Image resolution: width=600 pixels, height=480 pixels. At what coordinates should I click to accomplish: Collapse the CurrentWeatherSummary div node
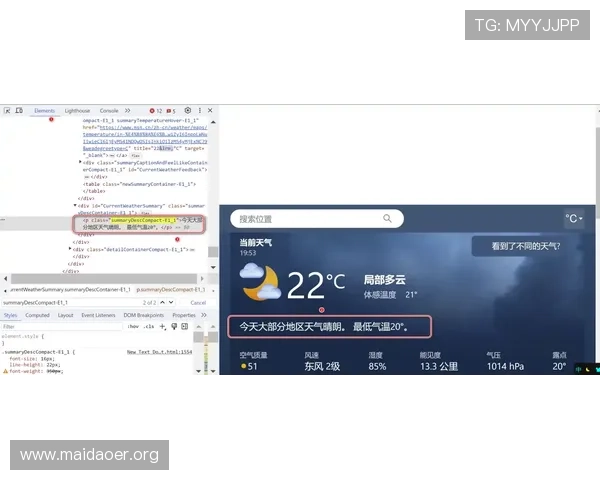pos(75,206)
